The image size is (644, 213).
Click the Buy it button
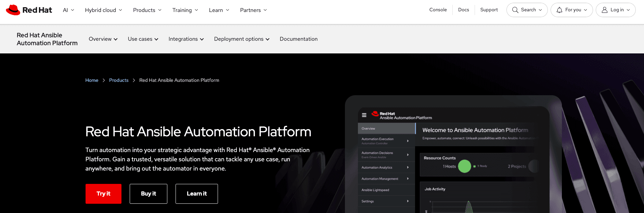point(149,194)
